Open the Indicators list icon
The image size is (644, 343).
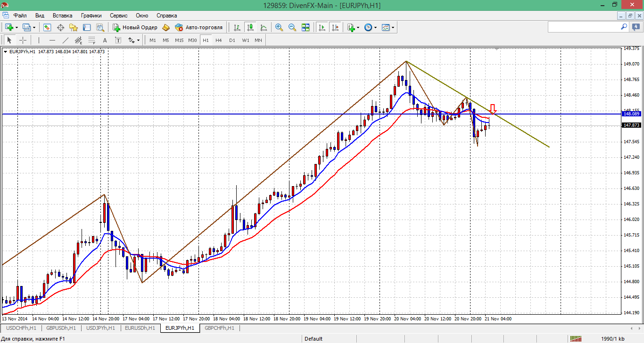point(351,27)
